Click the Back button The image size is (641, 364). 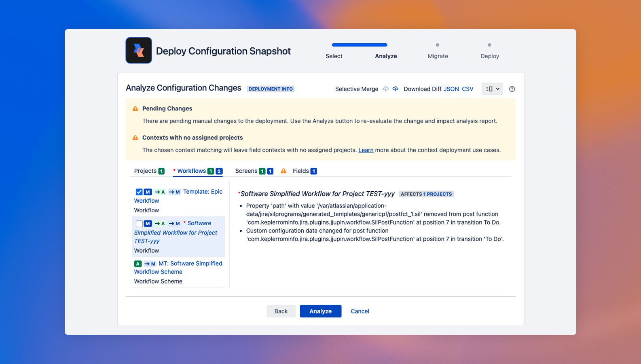click(x=281, y=311)
